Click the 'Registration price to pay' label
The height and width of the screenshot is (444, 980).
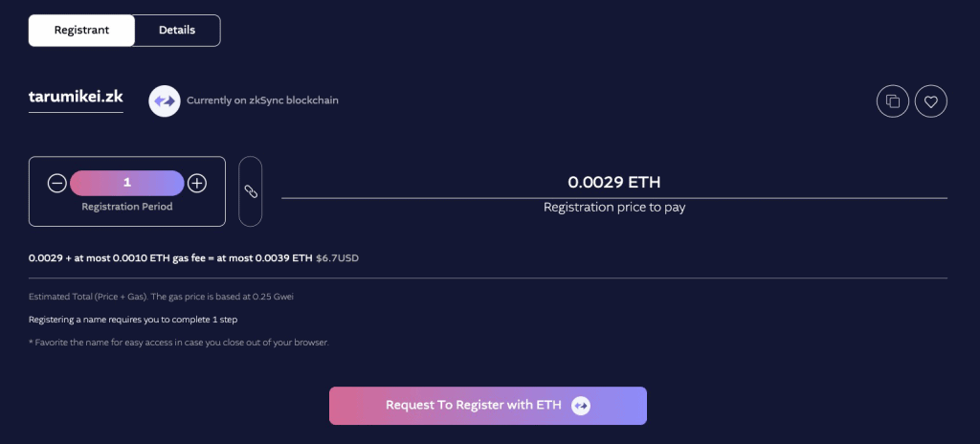pos(614,207)
